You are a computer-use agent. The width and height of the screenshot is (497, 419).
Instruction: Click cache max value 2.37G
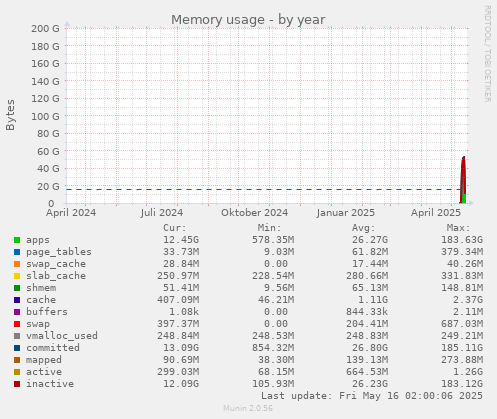(x=468, y=300)
